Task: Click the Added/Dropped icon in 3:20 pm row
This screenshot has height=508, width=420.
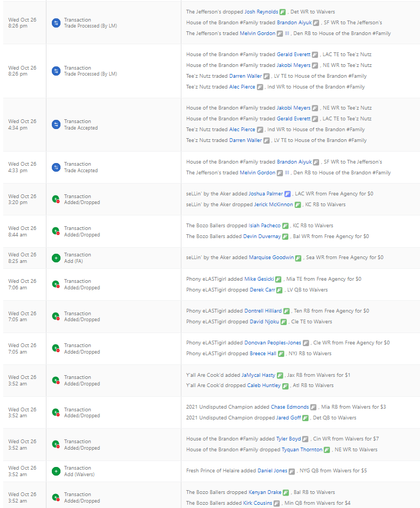Action: [x=56, y=199]
